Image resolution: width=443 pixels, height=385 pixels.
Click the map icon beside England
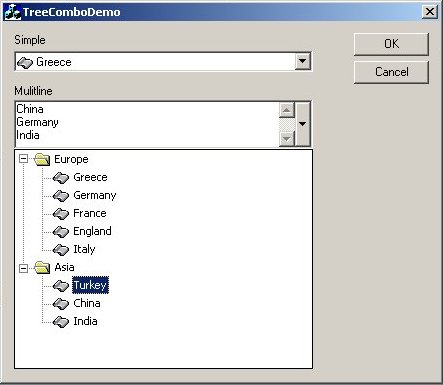(x=61, y=231)
